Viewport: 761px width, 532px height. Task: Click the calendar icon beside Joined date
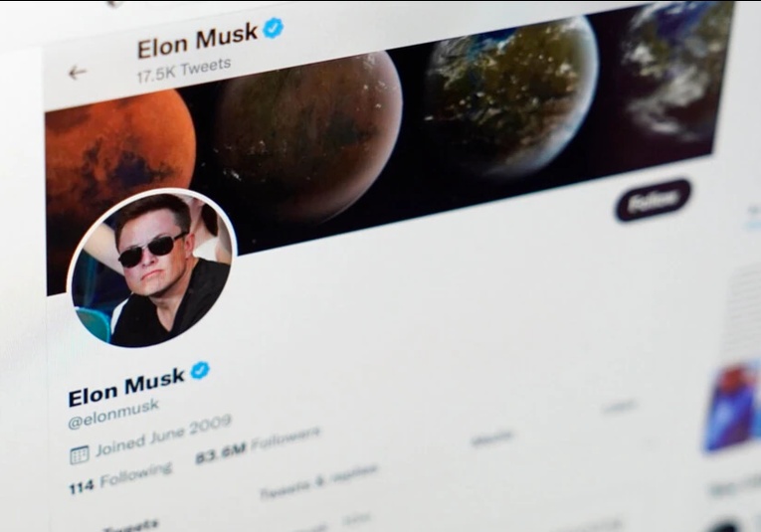coord(80,454)
